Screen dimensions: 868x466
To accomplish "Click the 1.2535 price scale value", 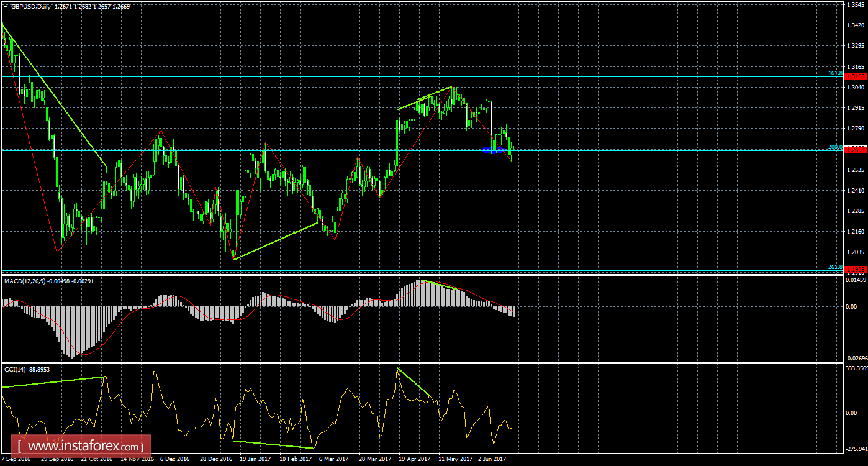I will [x=856, y=170].
